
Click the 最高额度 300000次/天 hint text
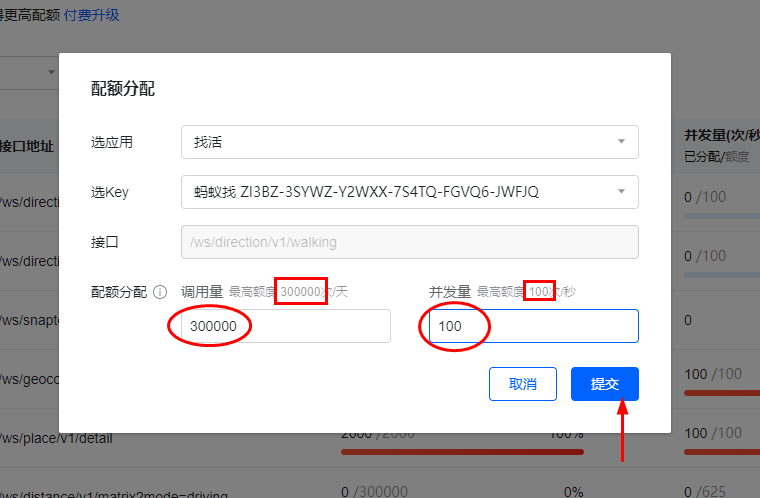click(288, 292)
